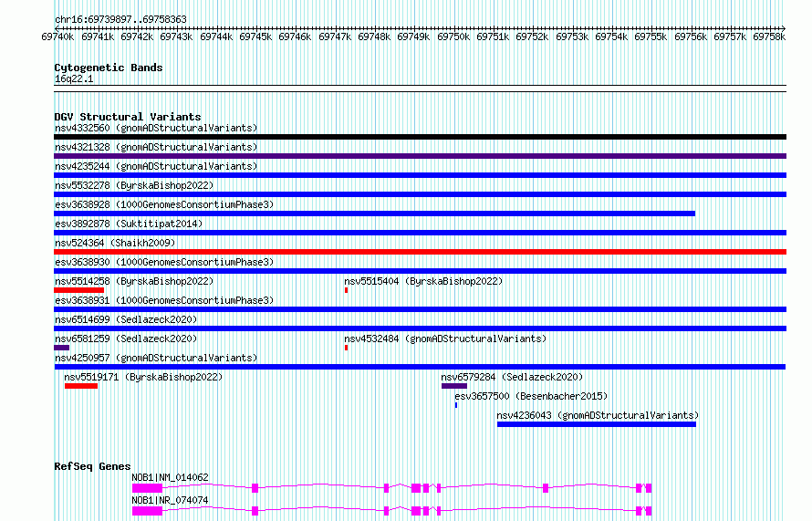The width and height of the screenshot is (812, 521).
Task: Click the nsv6579284 purple variant bar
Action: (454, 386)
